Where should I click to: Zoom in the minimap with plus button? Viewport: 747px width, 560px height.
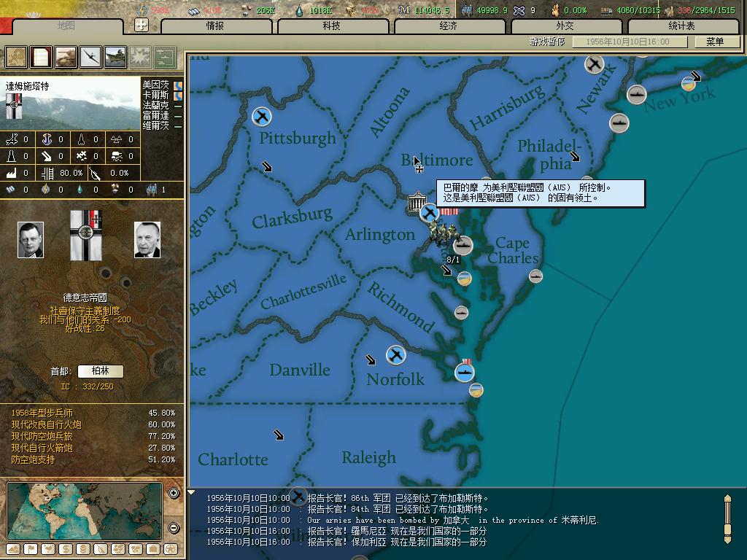click(x=174, y=494)
